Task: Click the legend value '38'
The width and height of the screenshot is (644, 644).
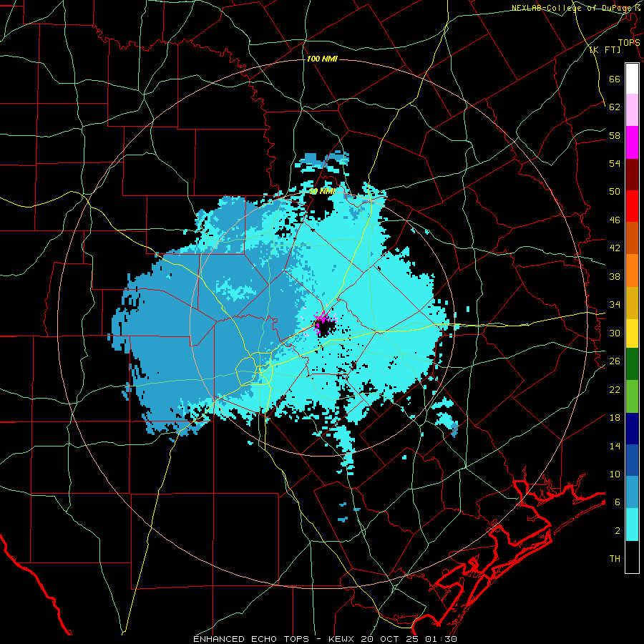Action: (x=615, y=276)
